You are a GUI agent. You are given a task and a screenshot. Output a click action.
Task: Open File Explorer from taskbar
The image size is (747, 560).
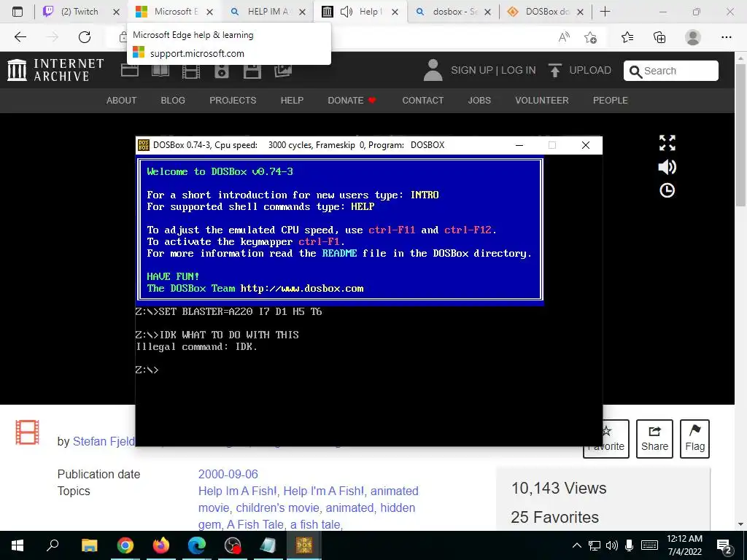pos(89,545)
